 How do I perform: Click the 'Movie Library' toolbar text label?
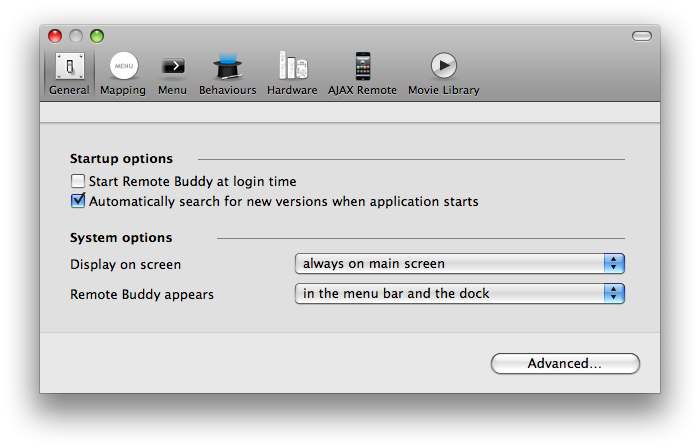pyautogui.click(x=443, y=90)
